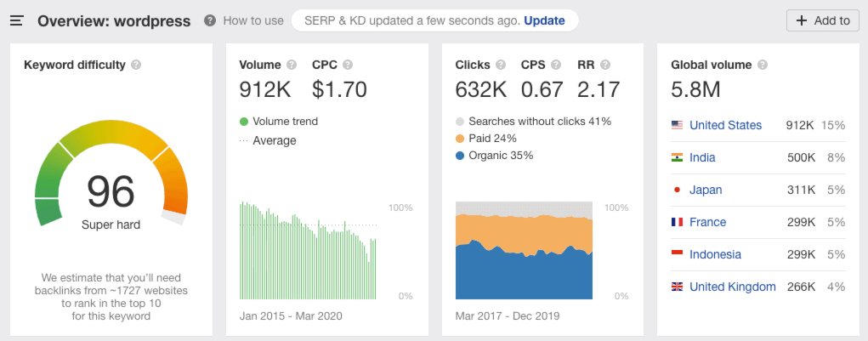This screenshot has width=868, height=341.
Task: Click the blue Organic 35% legend dot
Action: pos(459,156)
